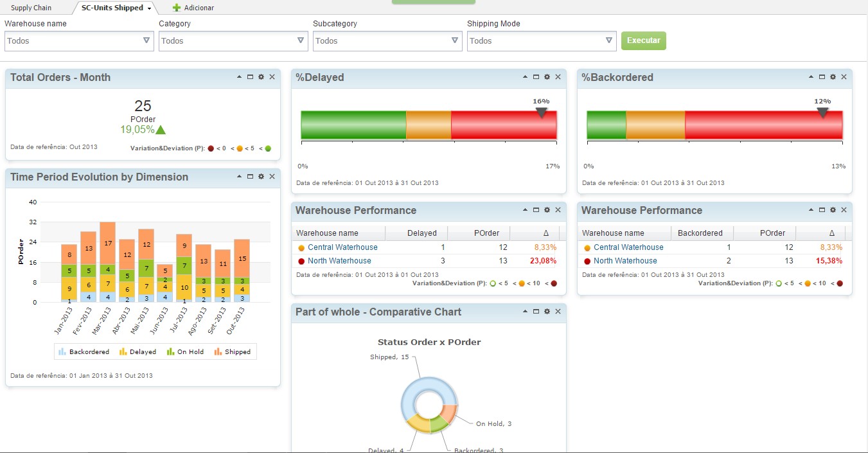868x453 pixels.
Task: Select the SC-Units Shipped tab
Action: click(112, 8)
